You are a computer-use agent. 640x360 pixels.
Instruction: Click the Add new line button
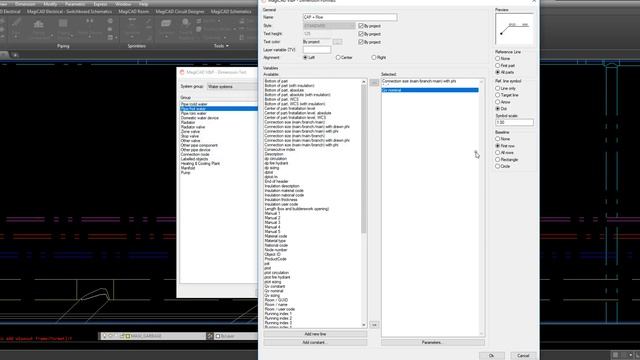click(x=315, y=334)
